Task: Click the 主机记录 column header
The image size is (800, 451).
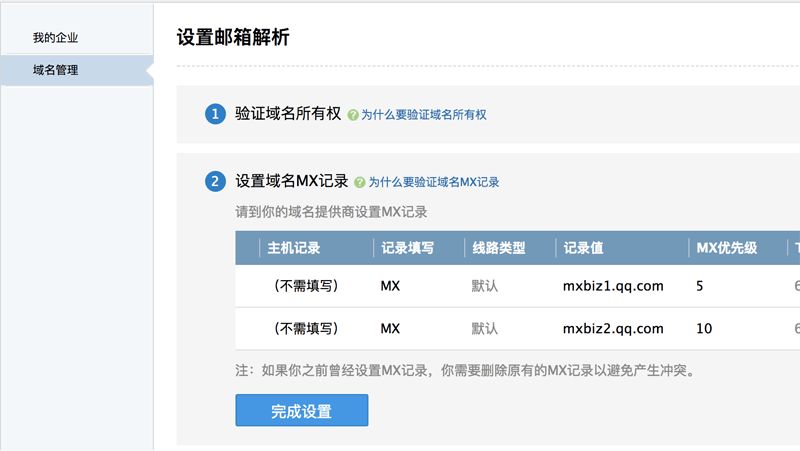Action: click(x=293, y=248)
